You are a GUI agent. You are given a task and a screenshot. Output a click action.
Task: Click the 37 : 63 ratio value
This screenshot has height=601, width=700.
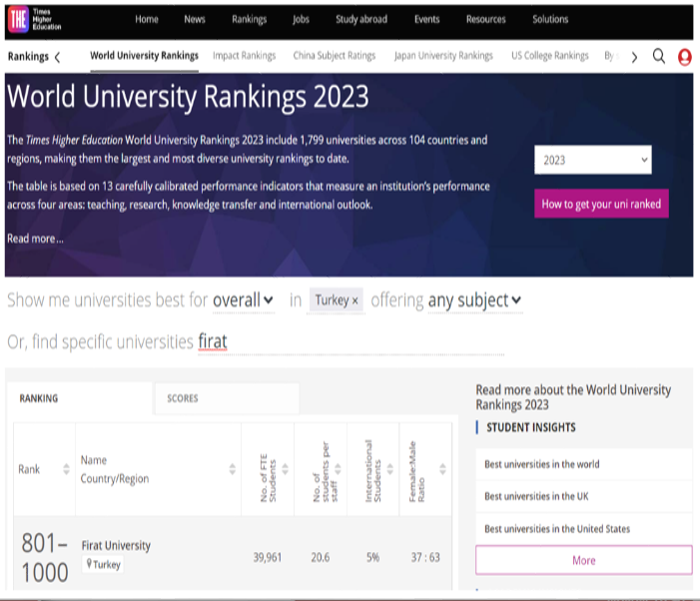[x=425, y=557]
